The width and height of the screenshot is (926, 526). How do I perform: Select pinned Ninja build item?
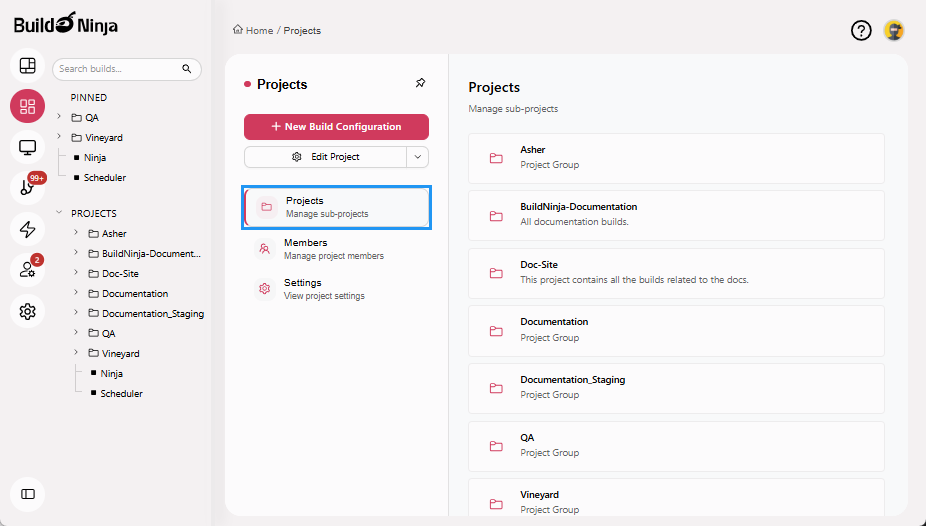pyautogui.click(x=94, y=158)
